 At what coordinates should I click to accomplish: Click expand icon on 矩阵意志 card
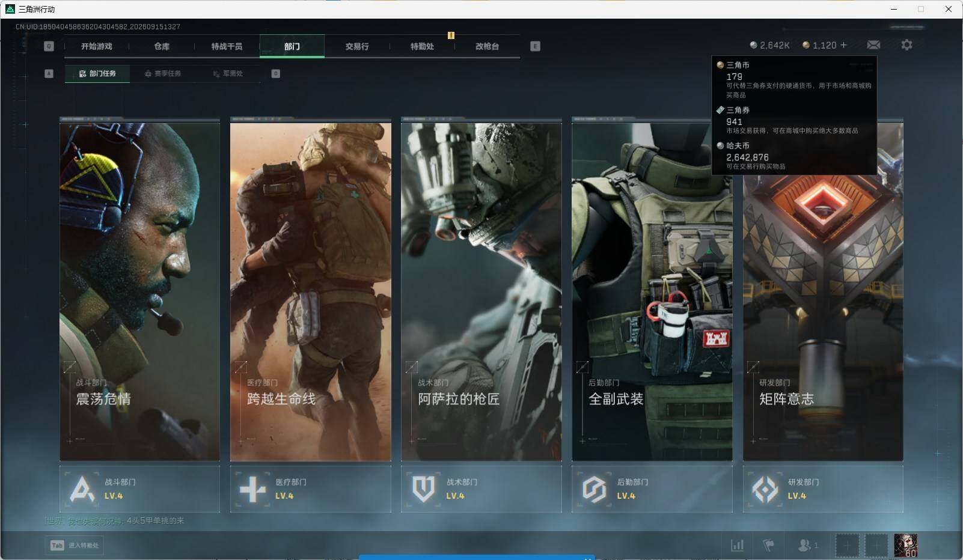tap(753, 367)
